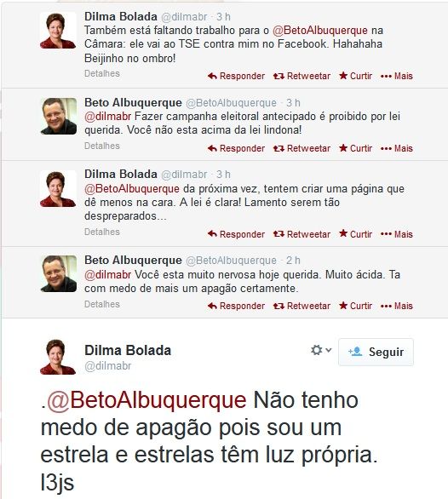
Task: Open Dilma Bolada avatar in expanded tweet
Action: [x=58, y=357]
